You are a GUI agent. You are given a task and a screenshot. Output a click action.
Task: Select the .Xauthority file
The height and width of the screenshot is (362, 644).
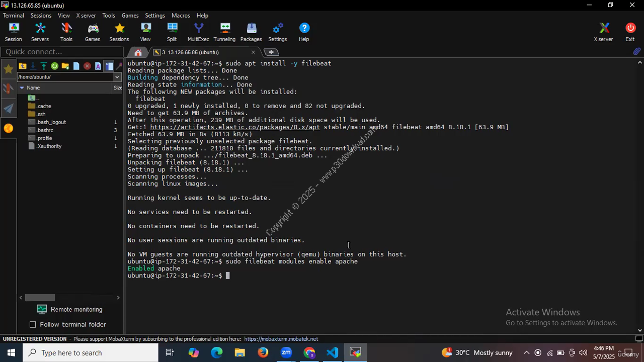point(49,146)
